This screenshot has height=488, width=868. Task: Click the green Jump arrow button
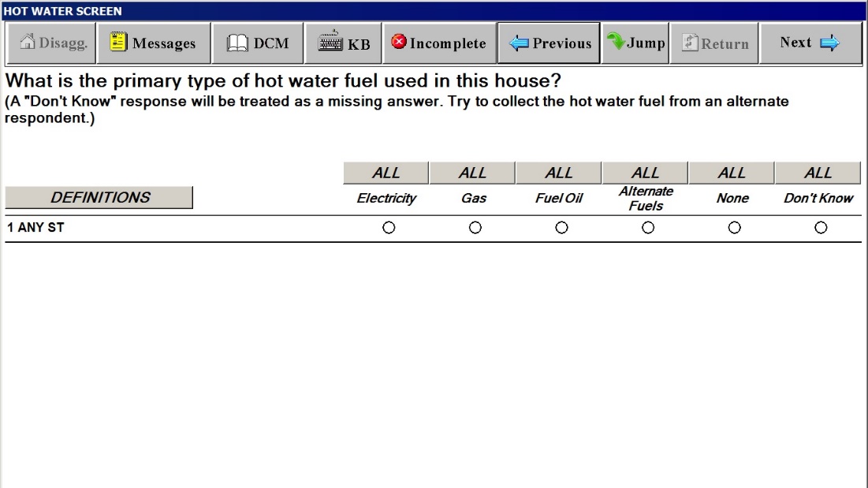click(635, 43)
